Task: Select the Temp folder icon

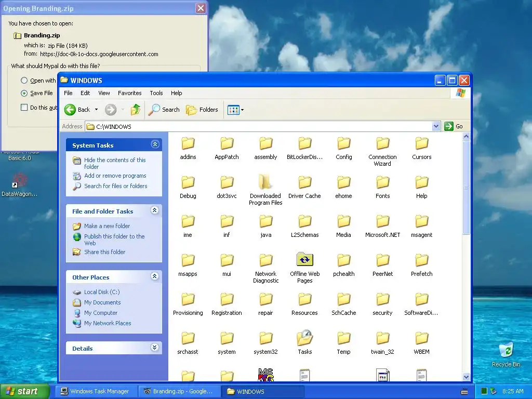Action: 344,339
